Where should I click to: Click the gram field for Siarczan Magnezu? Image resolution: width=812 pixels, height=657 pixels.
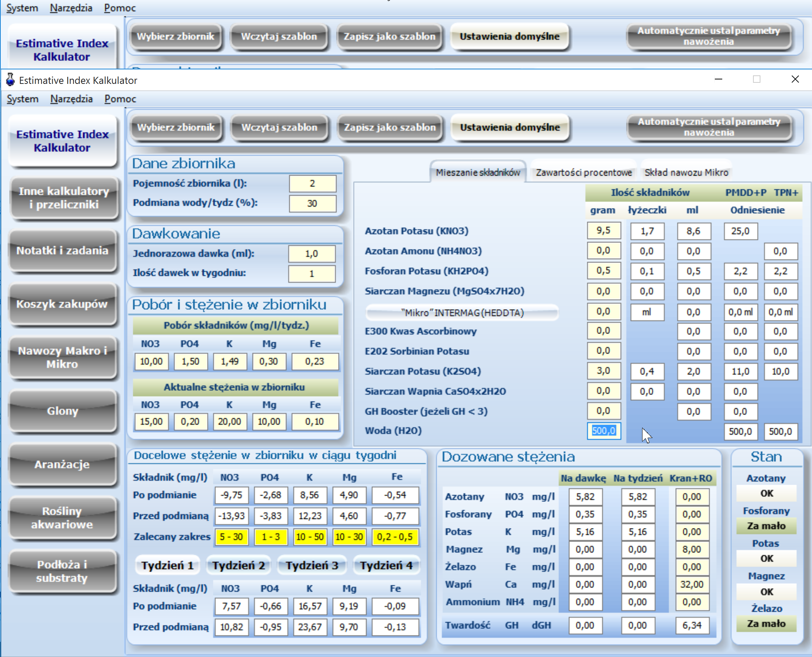604,291
